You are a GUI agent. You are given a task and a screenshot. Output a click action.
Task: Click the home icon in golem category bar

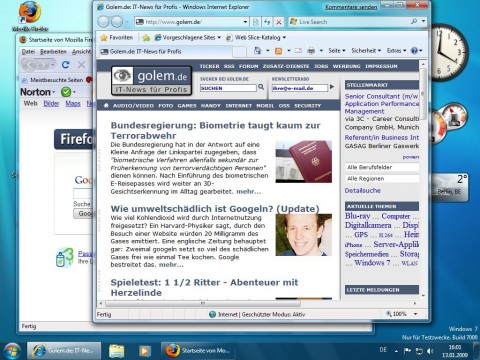click(106, 106)
